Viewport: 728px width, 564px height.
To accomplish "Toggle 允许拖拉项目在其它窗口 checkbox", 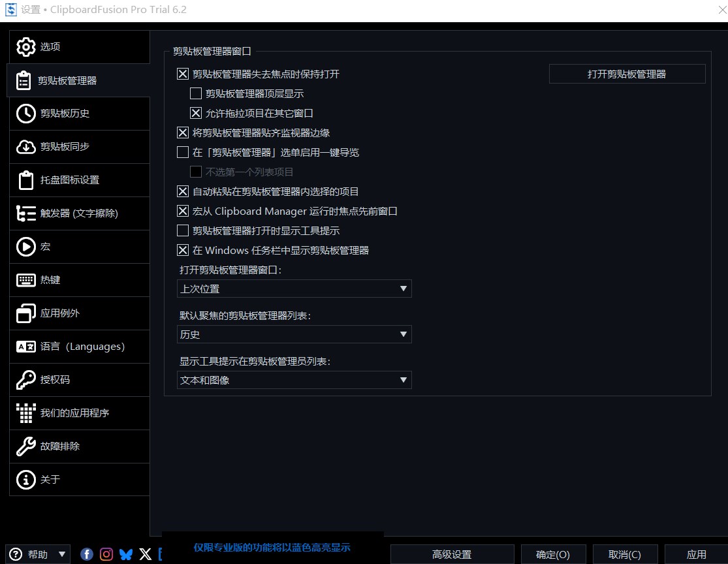I will [196, 114].
